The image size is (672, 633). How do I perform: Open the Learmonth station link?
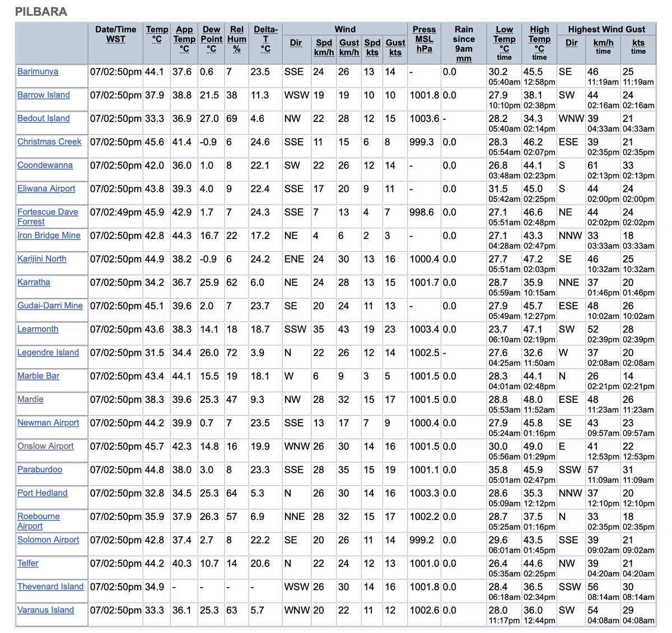pyautogui.click(x=38, y=330)
